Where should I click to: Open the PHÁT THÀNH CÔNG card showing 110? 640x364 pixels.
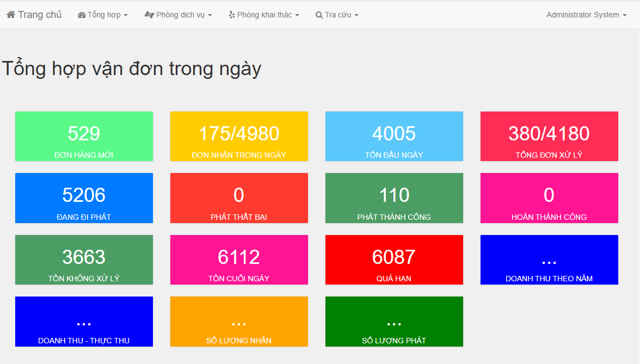[x=394, y=198]
